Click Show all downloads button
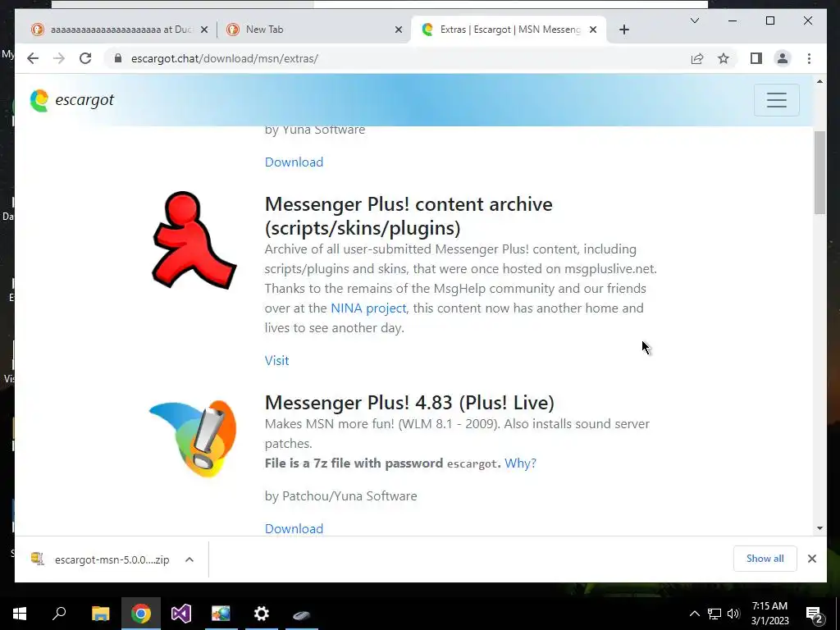 (x=765, y=559)
